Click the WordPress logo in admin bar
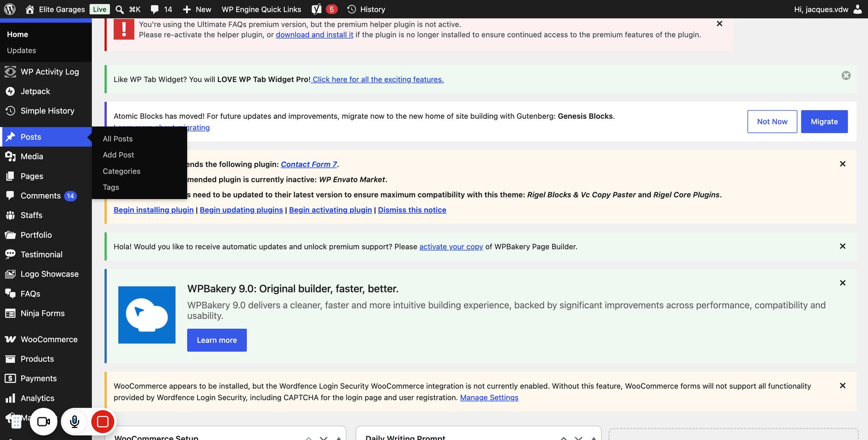The width and height of the screenshot is (868, 440). [x=10, y=9]
